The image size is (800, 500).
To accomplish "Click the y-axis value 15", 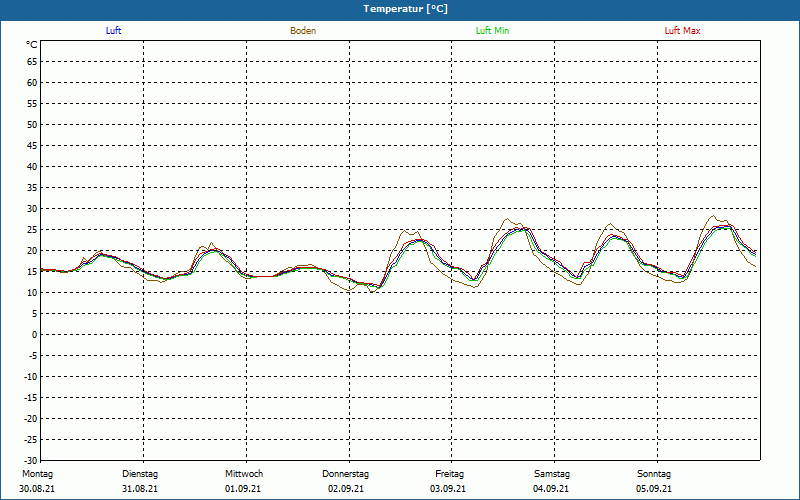I will pyautogui.click(x=32, y=272).
